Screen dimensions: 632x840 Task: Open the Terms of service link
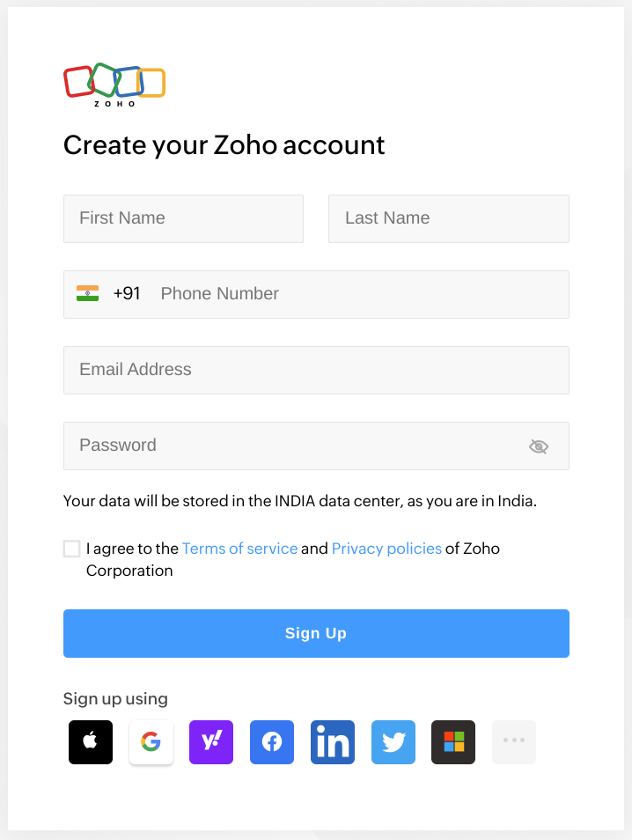pyautogui.click(x=239, y=549)
